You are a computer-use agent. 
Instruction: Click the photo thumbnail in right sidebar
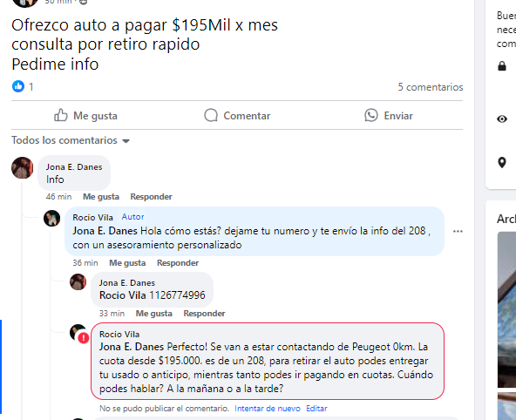point(506,309)
